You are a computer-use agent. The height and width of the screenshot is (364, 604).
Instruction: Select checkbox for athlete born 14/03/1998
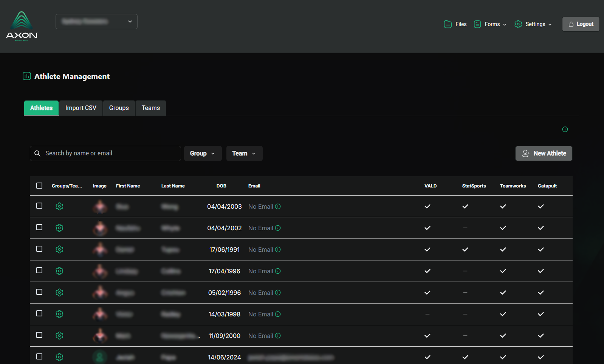pos(39,313)
